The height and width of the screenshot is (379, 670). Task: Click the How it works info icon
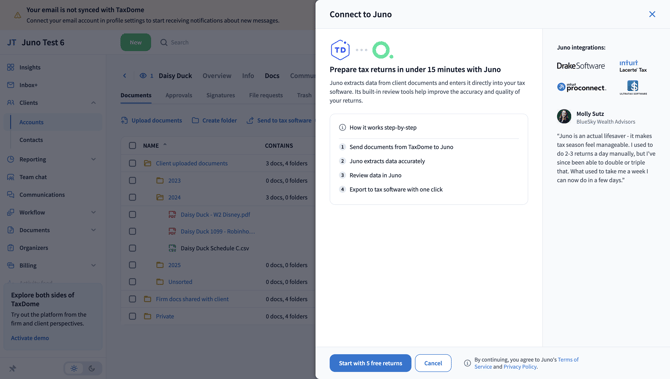click(342, 127)
